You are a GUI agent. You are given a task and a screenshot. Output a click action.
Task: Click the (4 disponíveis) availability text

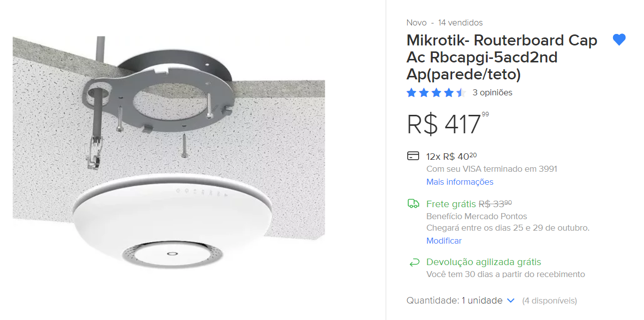pos(550,301)
